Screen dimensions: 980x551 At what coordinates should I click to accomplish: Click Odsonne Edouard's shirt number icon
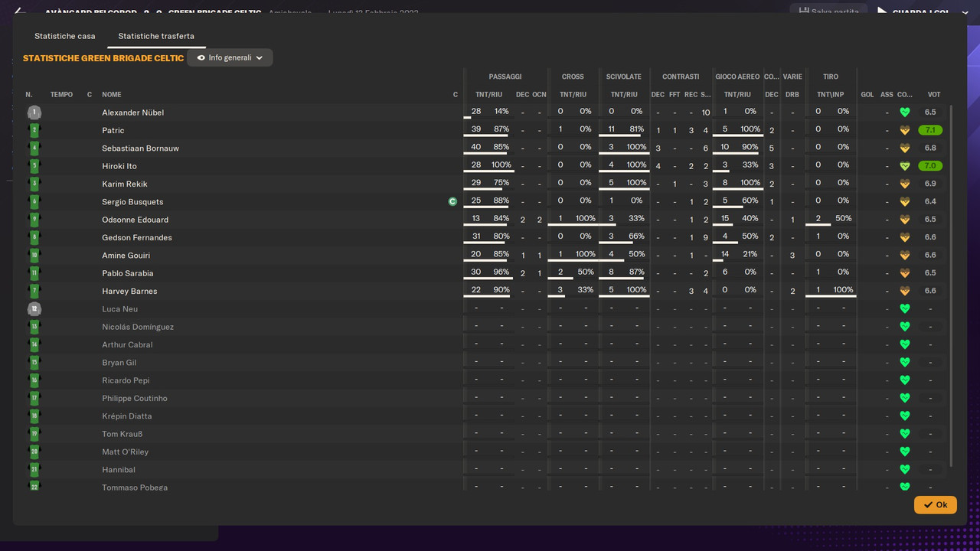tap(34, 220)
